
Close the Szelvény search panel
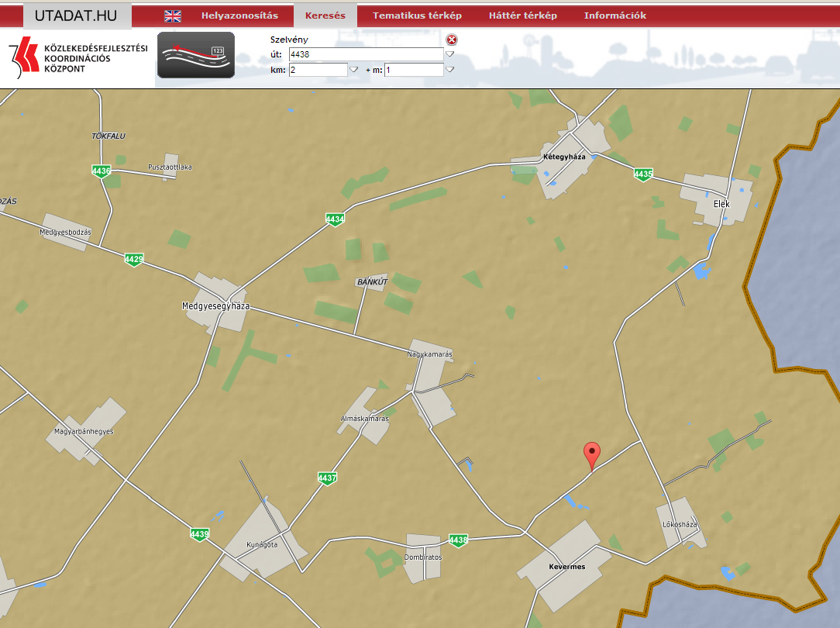click(452, 40)
